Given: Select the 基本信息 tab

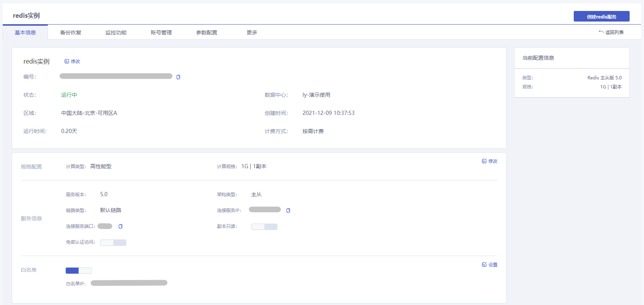Looking at the screenshot, I should (25, 33).
